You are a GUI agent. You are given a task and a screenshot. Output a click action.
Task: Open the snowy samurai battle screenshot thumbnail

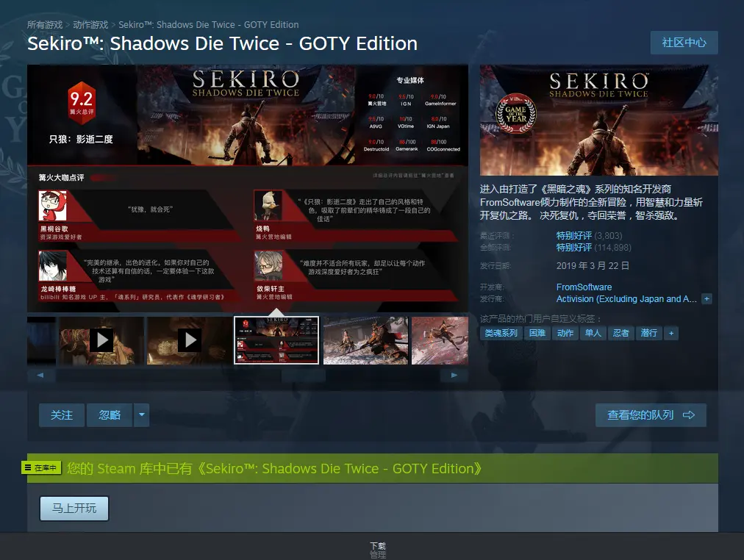tap(365, 340)
